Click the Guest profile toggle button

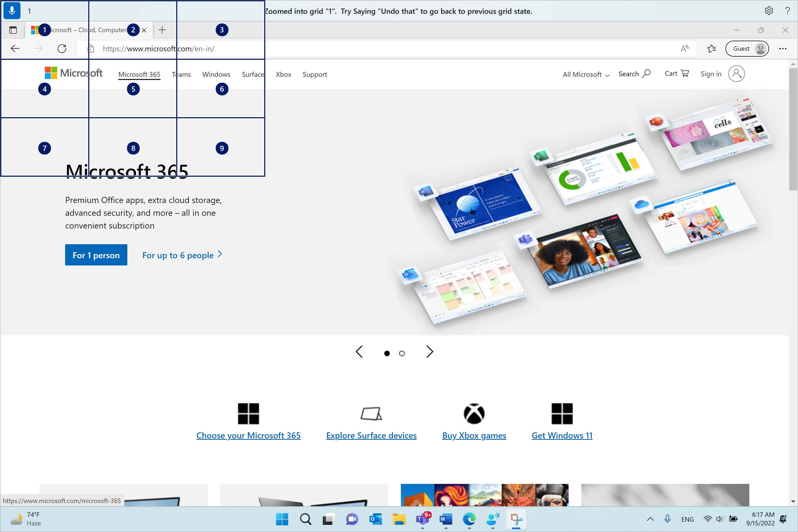point(747,49)
